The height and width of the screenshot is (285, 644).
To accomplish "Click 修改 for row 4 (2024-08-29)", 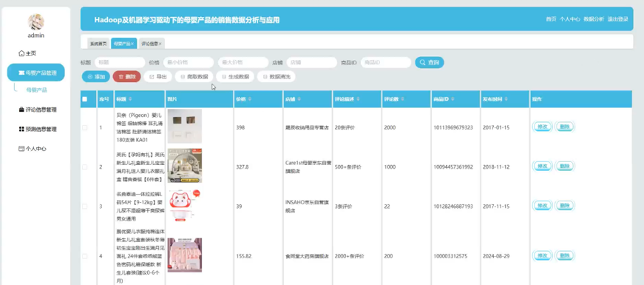I will [543, 256].
